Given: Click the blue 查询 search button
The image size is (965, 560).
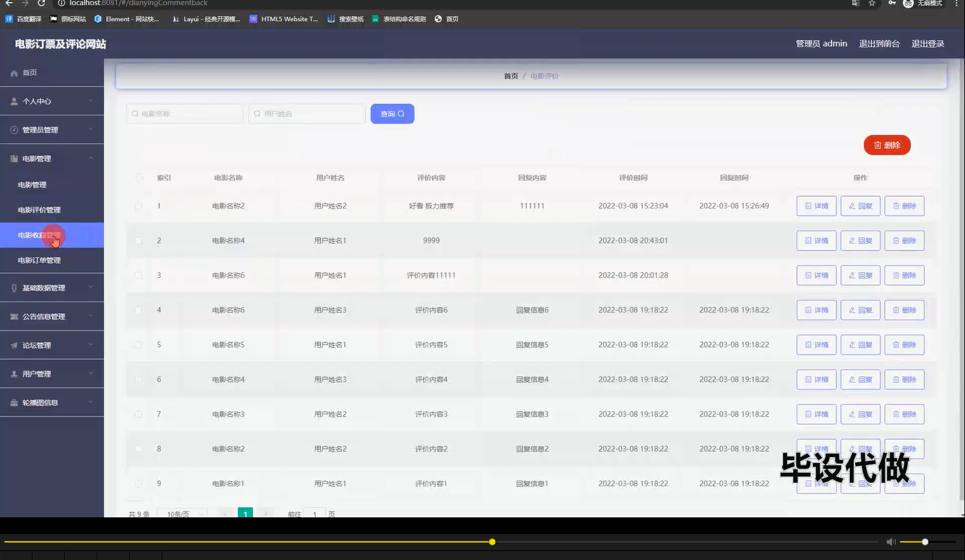Looking at the screenshot, I should click(392, 114).
